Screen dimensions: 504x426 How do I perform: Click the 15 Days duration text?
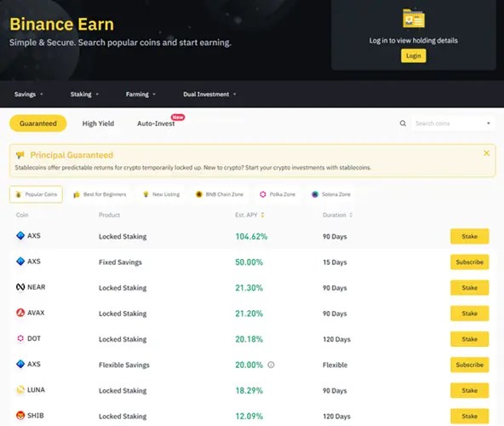335,262
